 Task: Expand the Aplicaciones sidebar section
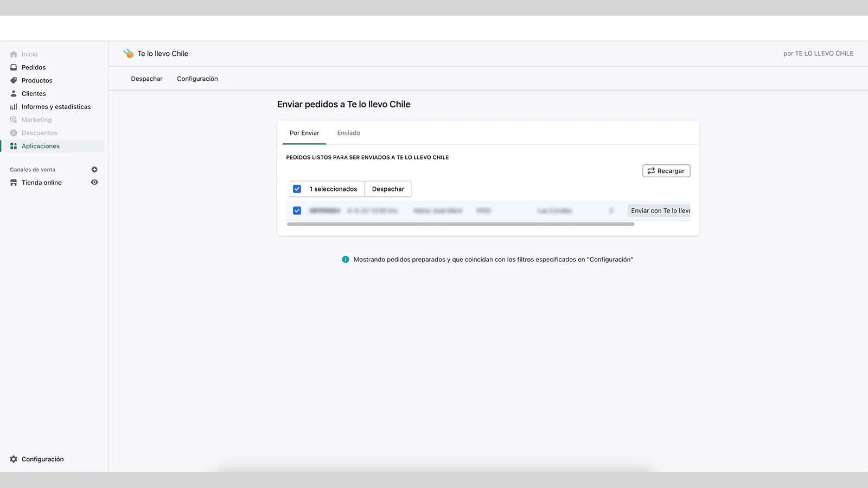(41, 146)
